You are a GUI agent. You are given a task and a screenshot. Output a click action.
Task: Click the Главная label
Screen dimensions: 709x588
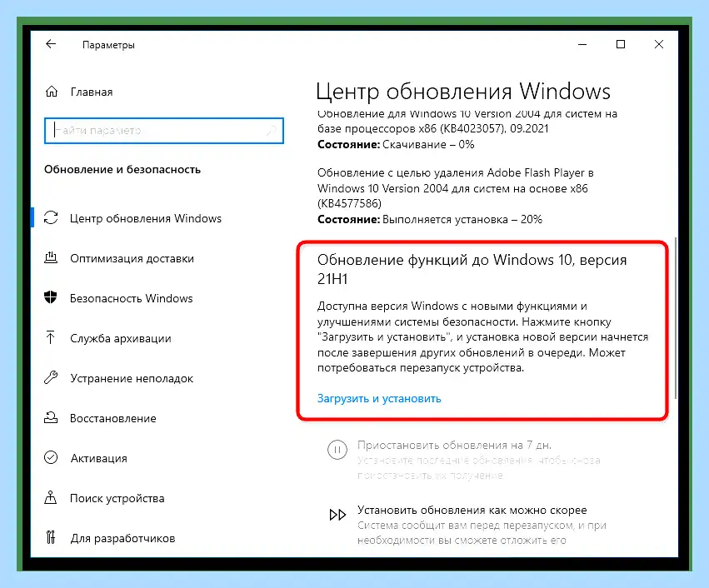[x=92, y=92]
